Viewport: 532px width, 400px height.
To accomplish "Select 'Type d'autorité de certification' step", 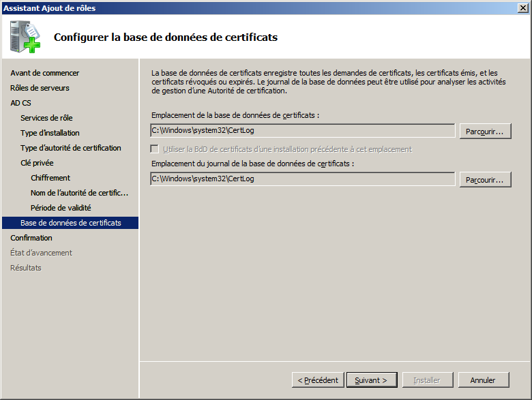I will pyautogui.click(x=71, y=148).
